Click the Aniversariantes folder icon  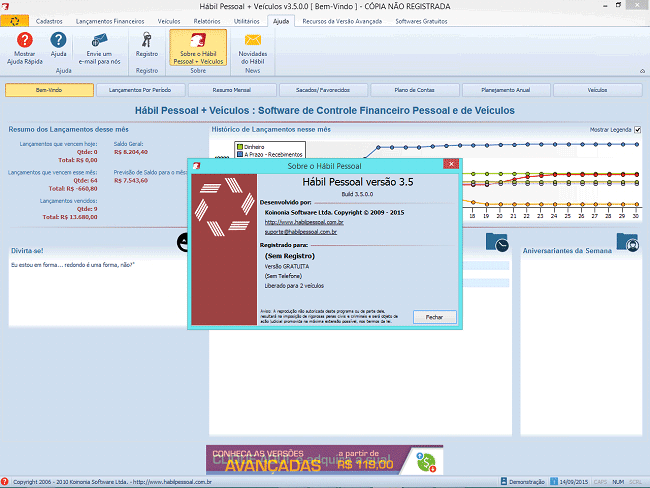tap(627, 242)
